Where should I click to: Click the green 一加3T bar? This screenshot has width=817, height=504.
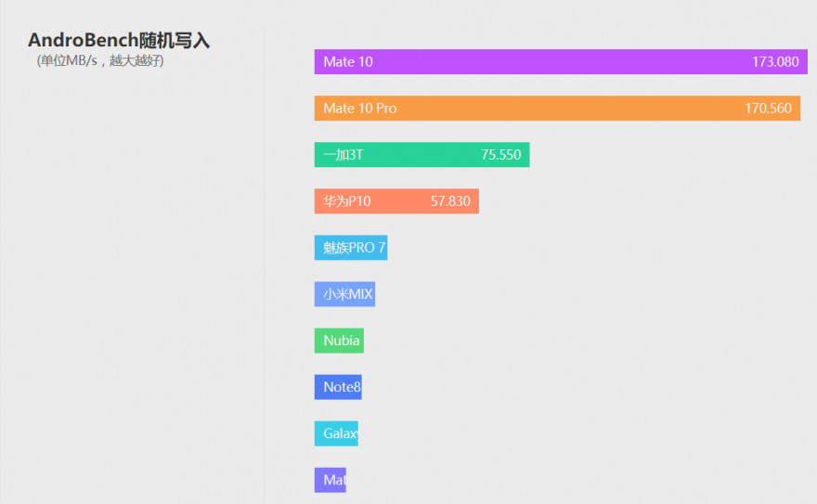(x=422, y=155)
